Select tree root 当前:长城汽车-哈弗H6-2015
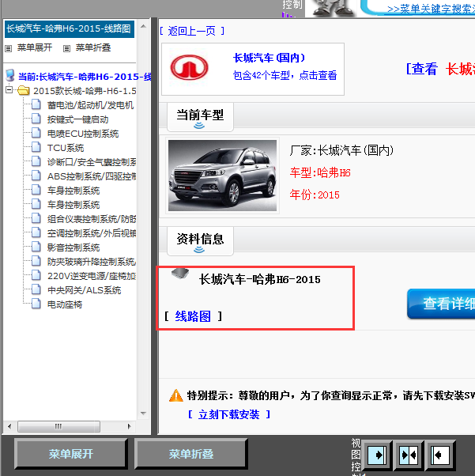The height and width of the screenshot is (476, 475). [x=85, y=77]
